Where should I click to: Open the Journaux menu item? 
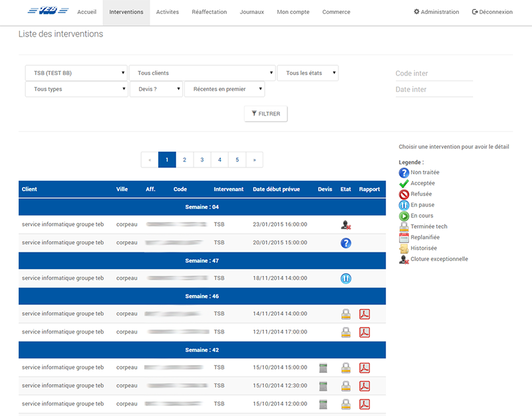(251, 12)
